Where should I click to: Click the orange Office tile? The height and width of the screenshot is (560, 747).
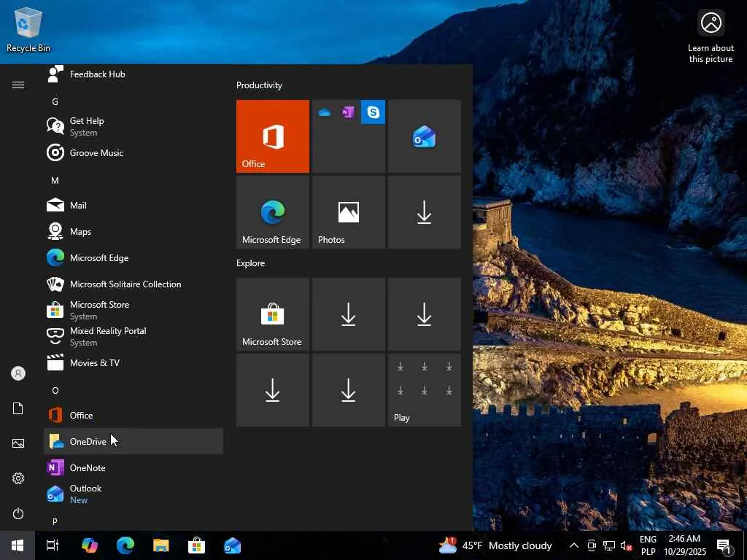[x=273, y=136]
